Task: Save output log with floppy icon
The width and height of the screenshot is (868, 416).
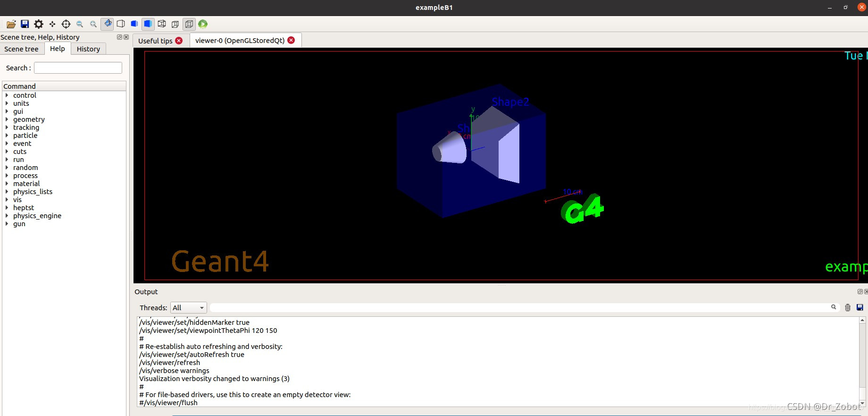Action: tap(860, 307)
